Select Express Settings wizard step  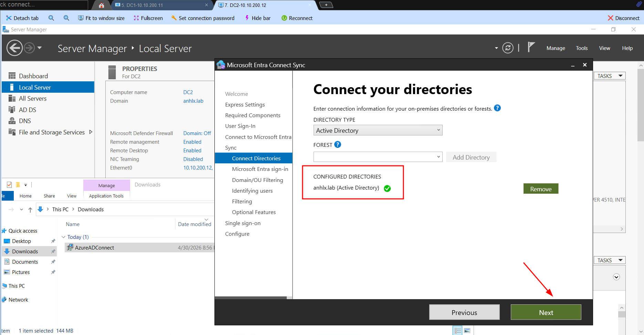click(x=245, y=105)
